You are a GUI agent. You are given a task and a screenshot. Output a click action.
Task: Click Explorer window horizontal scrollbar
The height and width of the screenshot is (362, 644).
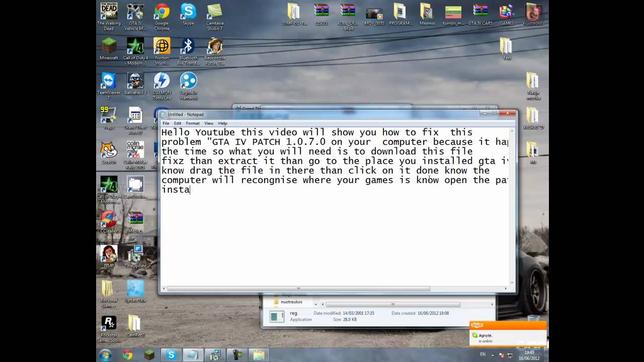392,304
